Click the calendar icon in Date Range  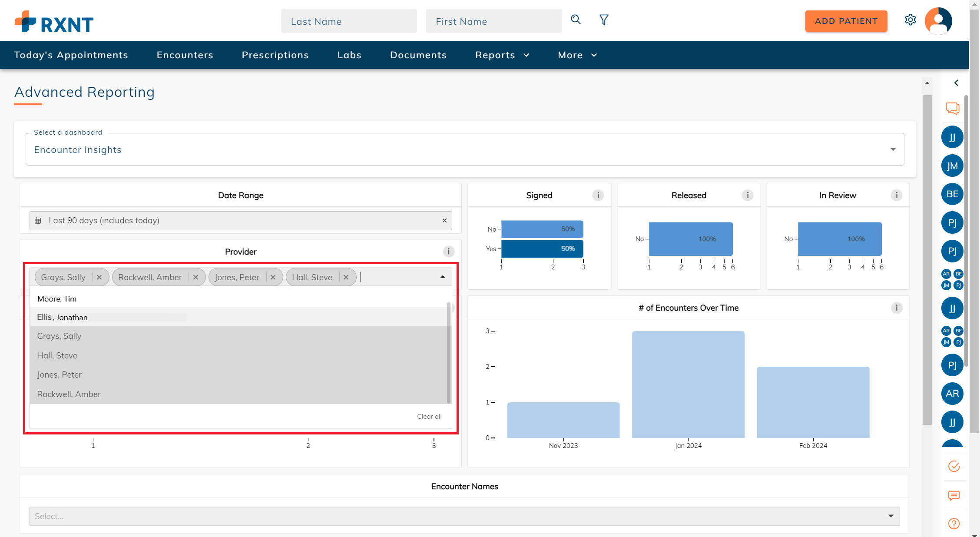tap(38, 220)
